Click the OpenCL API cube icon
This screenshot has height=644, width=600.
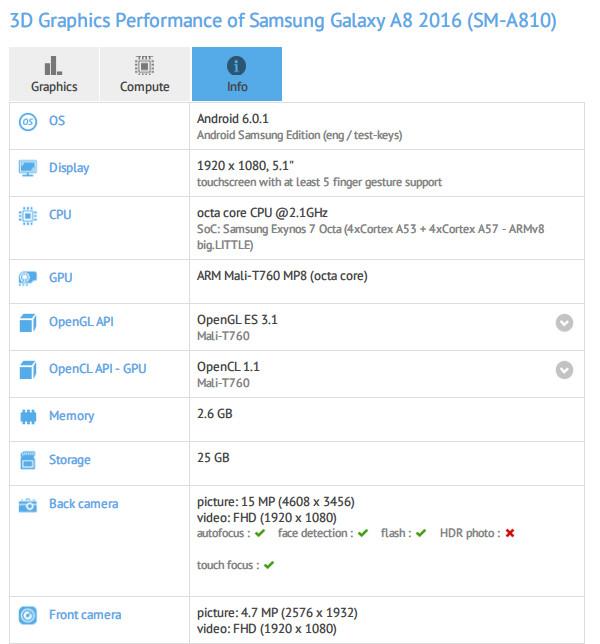point(28,370)
